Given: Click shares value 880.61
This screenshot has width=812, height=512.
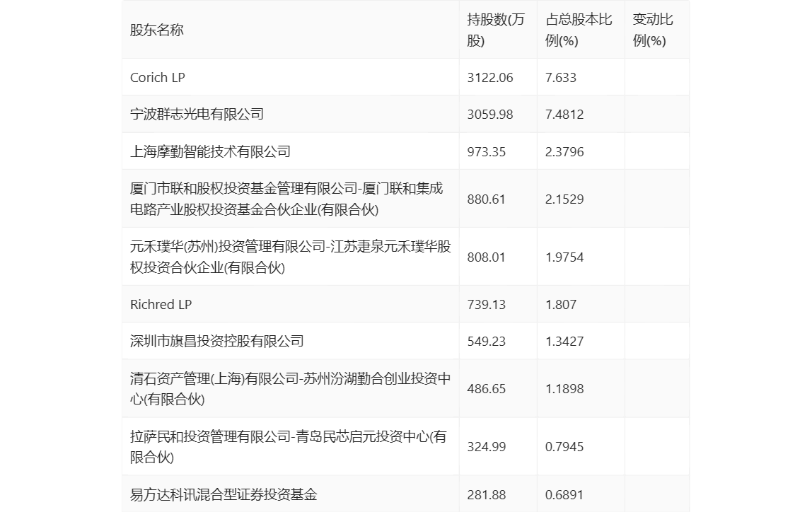Looking at the screenshot, I should pyautogui.click(x=486, y=199).
